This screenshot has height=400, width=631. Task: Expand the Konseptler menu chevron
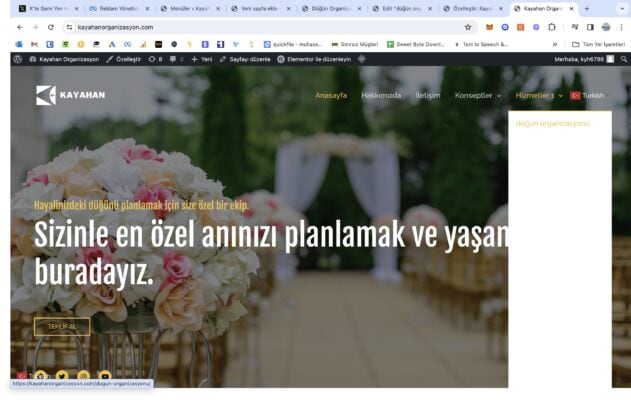[x=499, y=96]
